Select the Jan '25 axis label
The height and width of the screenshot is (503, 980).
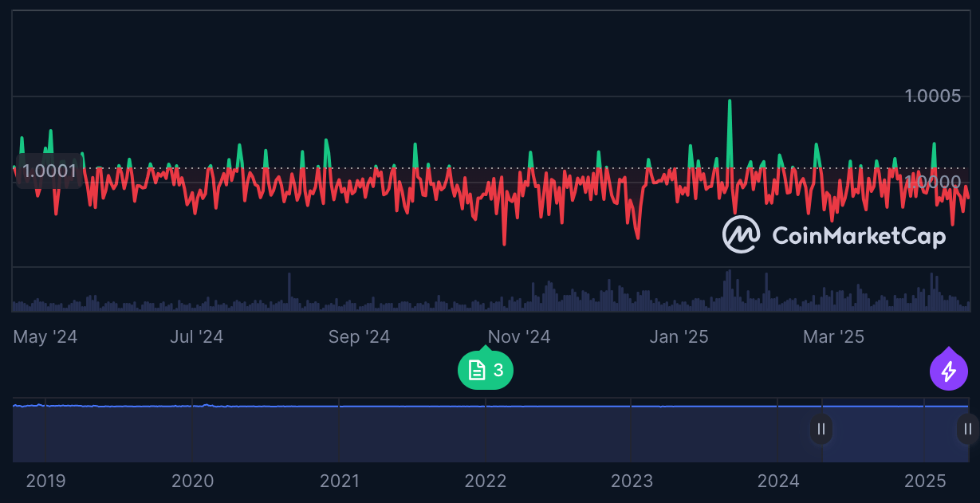tap(679, 336)
